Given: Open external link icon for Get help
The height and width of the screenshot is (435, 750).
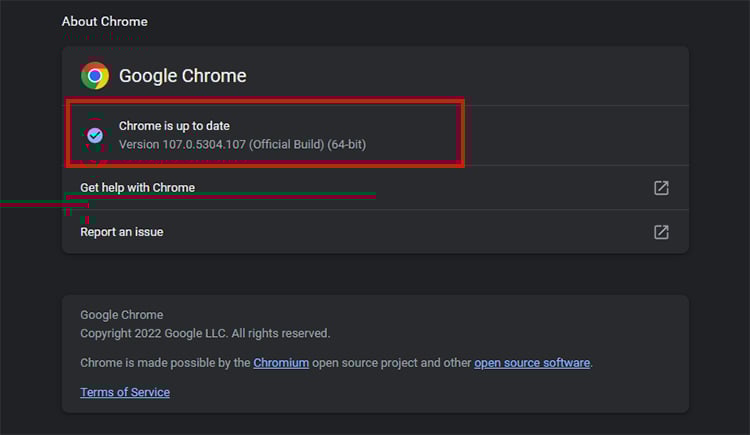Looking at the screenshot, I should pos(661,188).
